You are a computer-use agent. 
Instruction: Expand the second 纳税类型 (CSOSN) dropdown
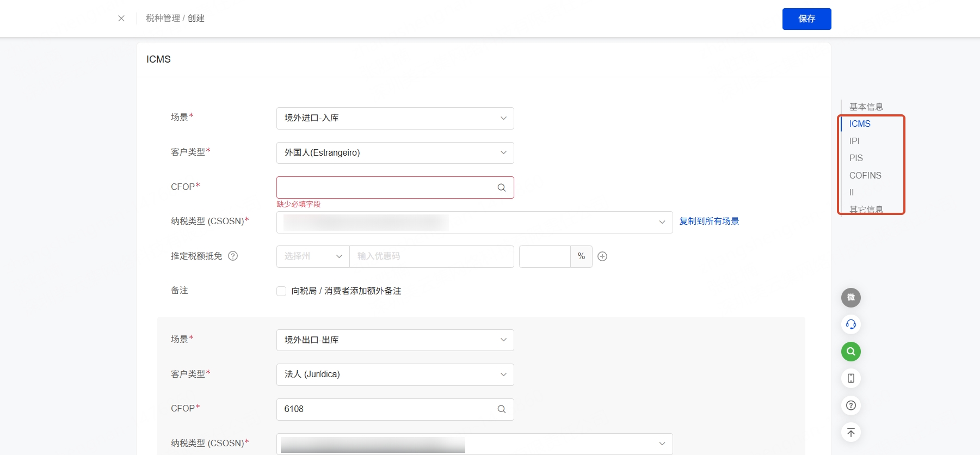point(474,444)
